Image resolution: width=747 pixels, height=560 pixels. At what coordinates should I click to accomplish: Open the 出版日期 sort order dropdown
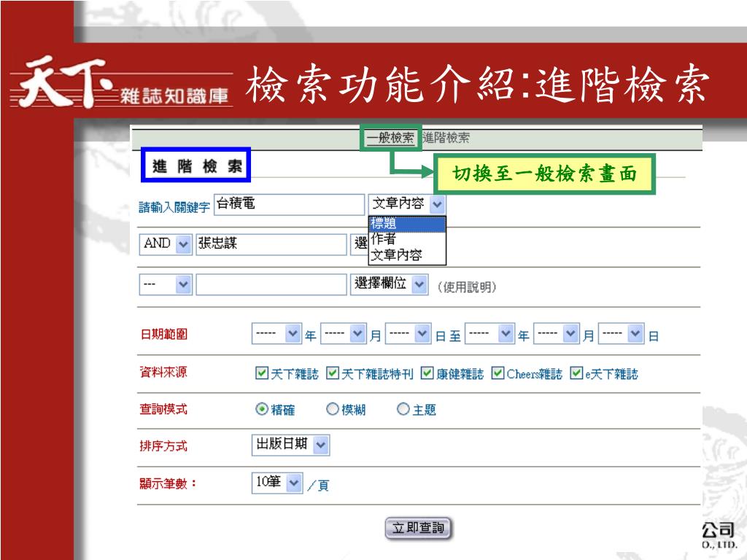point(290,445)
